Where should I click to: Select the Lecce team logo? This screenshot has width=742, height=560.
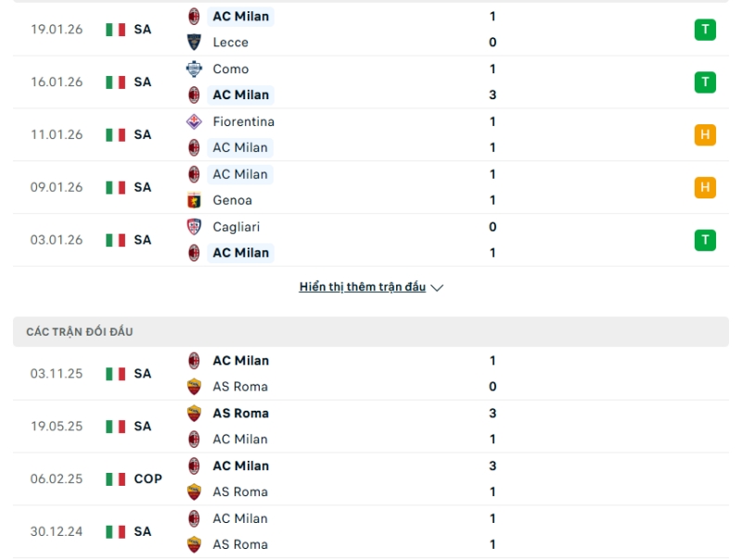[x=193, y=42]
